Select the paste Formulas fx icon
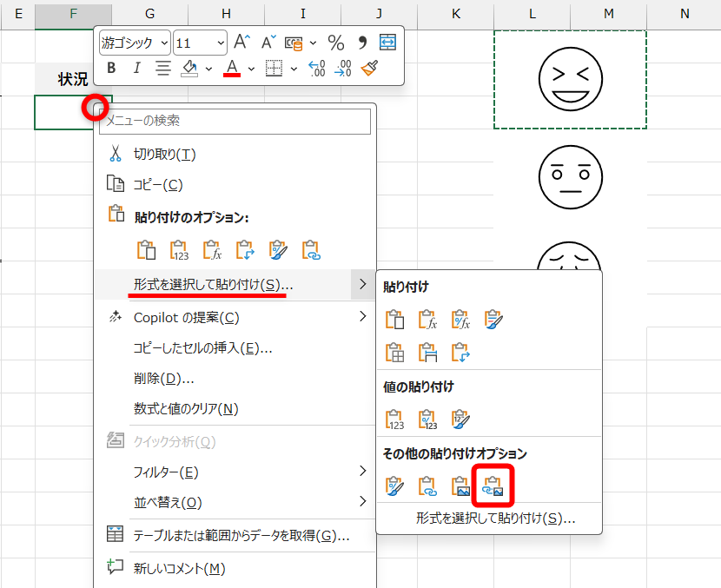The image size is (721, 588). click(x=427, y=319)
